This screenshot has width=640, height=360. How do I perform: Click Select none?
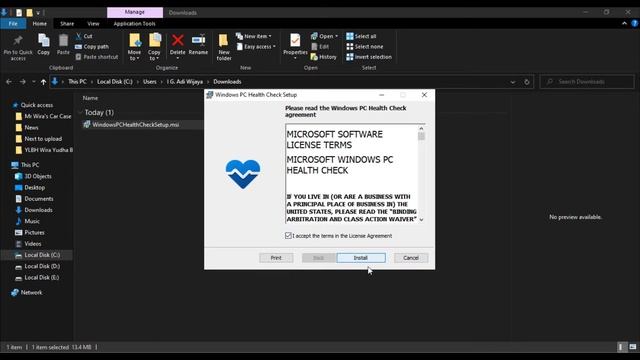click(x=364, y=47)
